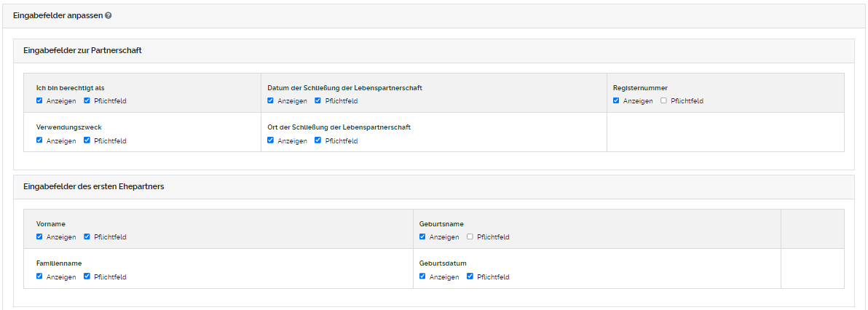Toggle Pflichtfeld for Vorname
Image resolution: width=868 pixels, height=310 pixels.
click(87, 237)
